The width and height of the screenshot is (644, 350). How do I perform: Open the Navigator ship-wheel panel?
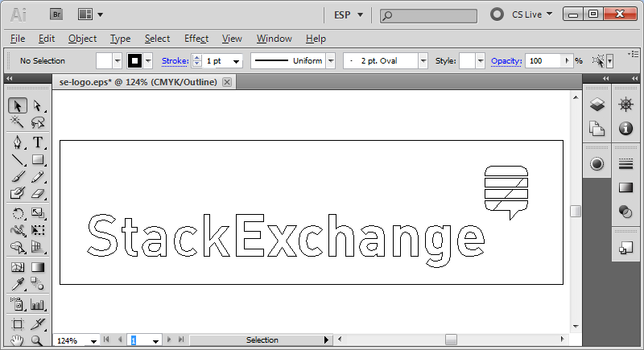(625, 105)
